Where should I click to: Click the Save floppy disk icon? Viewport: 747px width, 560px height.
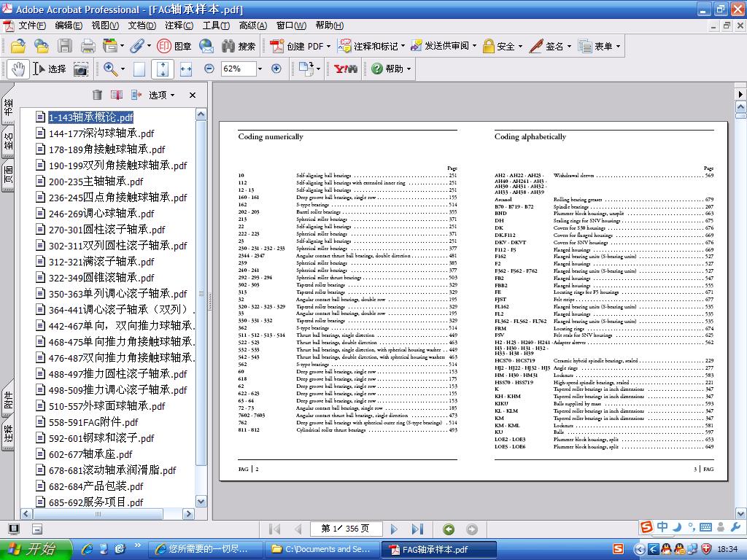click(64, 46)
